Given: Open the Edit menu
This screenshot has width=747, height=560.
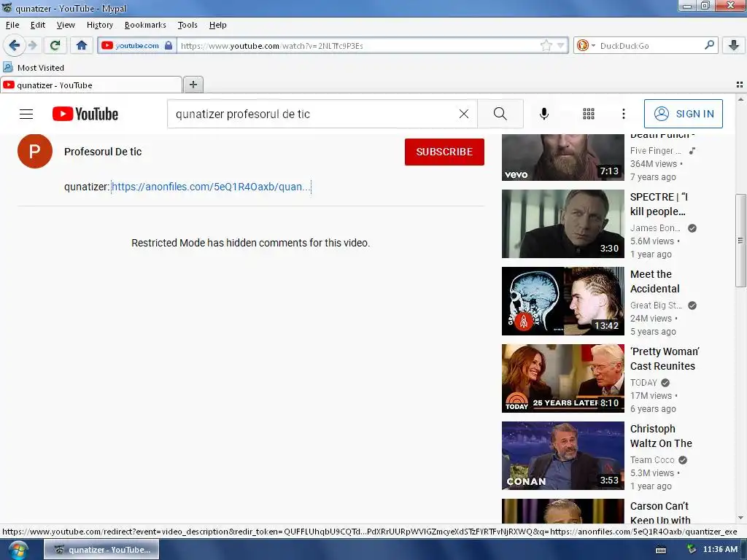Looking at the screenshot, I should coord(38,26).
